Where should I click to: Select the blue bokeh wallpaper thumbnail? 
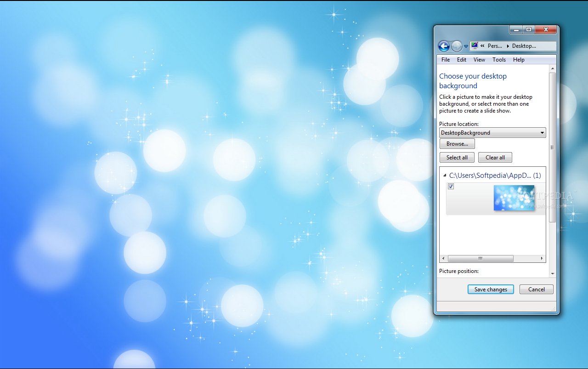click(x=514, y=198)
